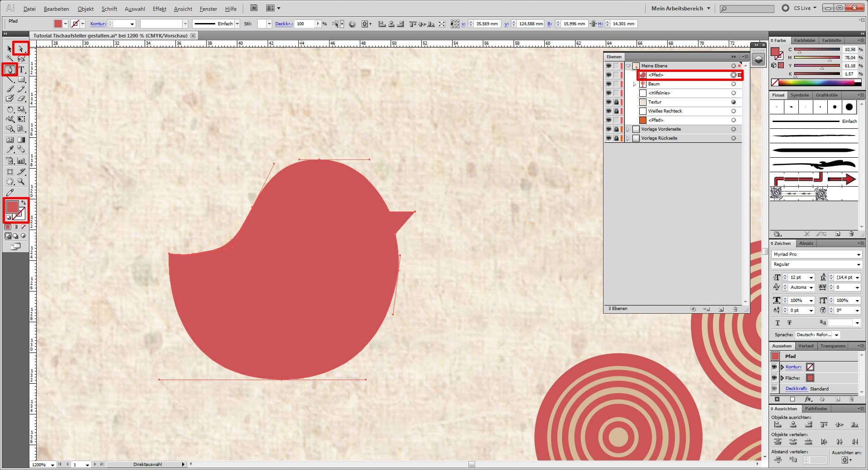Screen dimensions: 868x470
Task: Pick the Eyedropper tool
Action: 10,149
